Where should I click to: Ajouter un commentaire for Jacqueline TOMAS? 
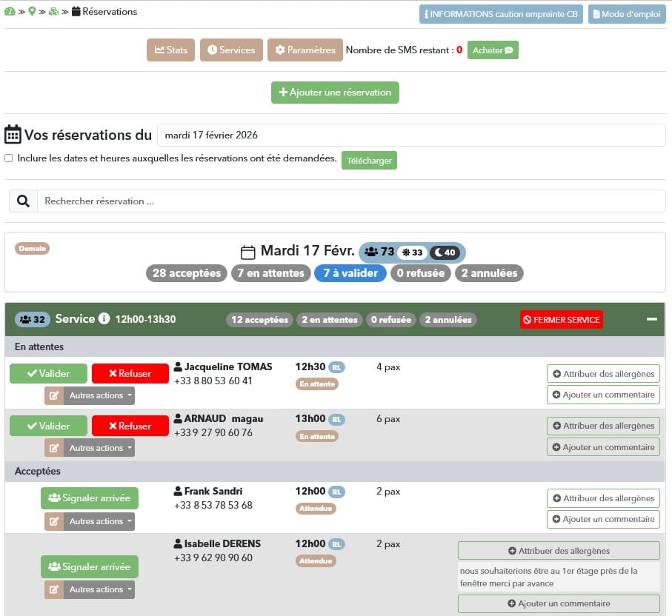point(603,395)
